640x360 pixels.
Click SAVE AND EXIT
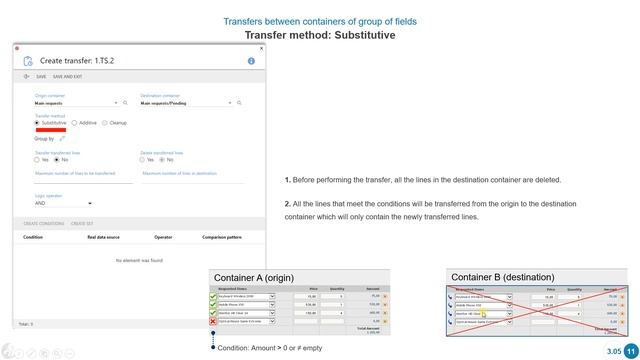67,76
